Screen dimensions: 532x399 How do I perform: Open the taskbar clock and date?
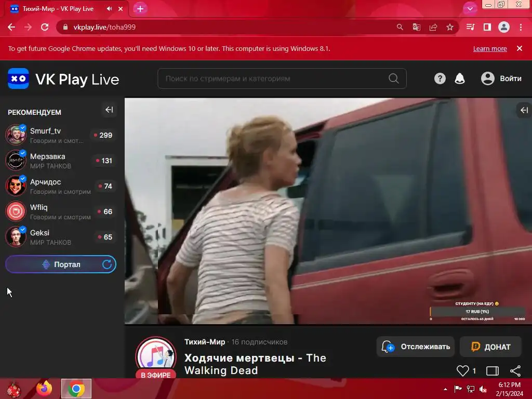tap(509, 389)
